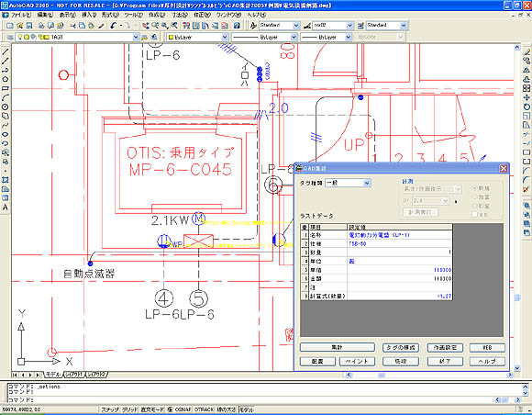Click the Pan realtime icon

pos(146,26)
